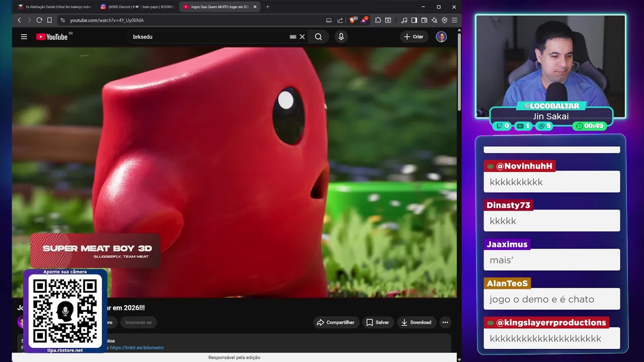
Task: Click the 00:49 timer badge
Action: tap(590, 126)
